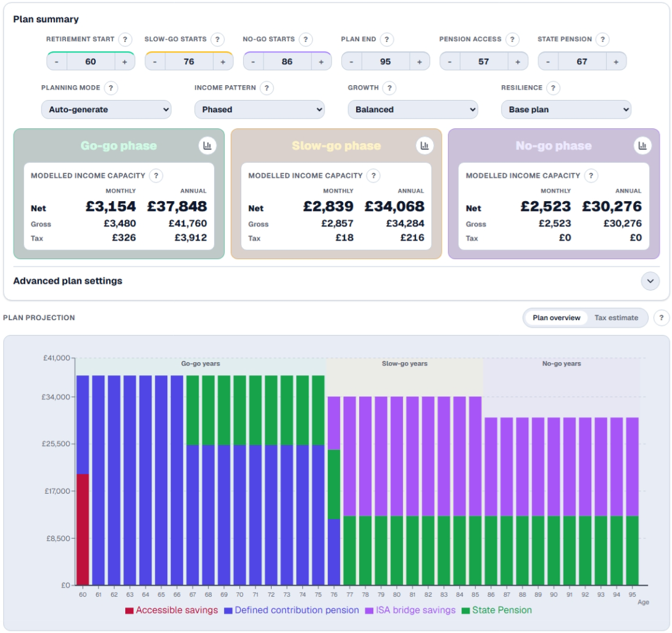The image size is (672, 633).
Task: Decrease State Pension age with minus
Action: coord(548,62)
